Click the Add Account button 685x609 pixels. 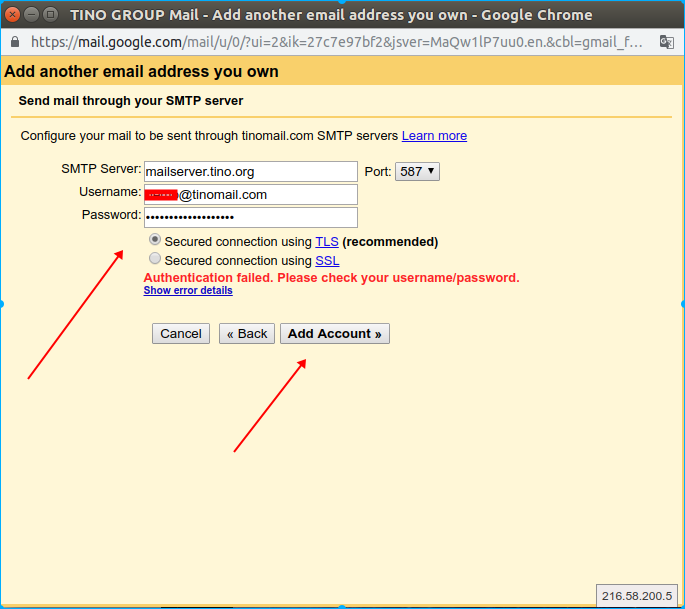(x=335, y=334)
